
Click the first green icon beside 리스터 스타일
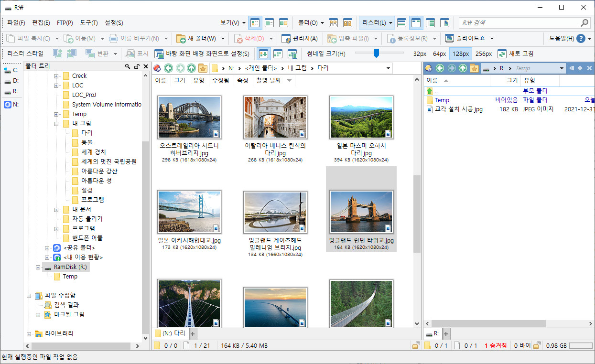57,54
